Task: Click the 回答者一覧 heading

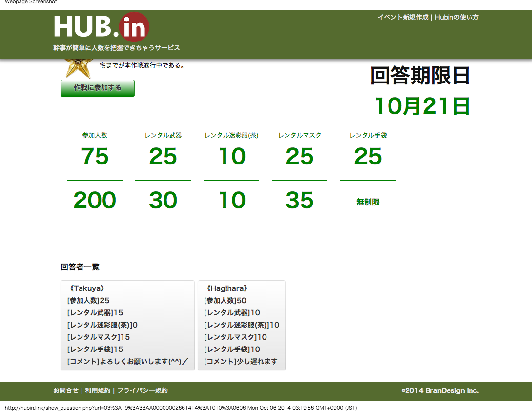Action: [x=80, y=267]
